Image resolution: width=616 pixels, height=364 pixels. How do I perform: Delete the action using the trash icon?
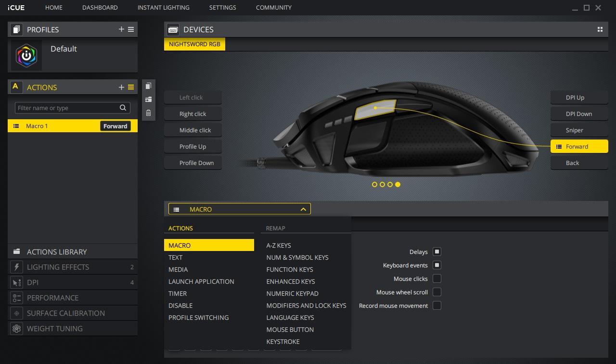pos(148,113)
